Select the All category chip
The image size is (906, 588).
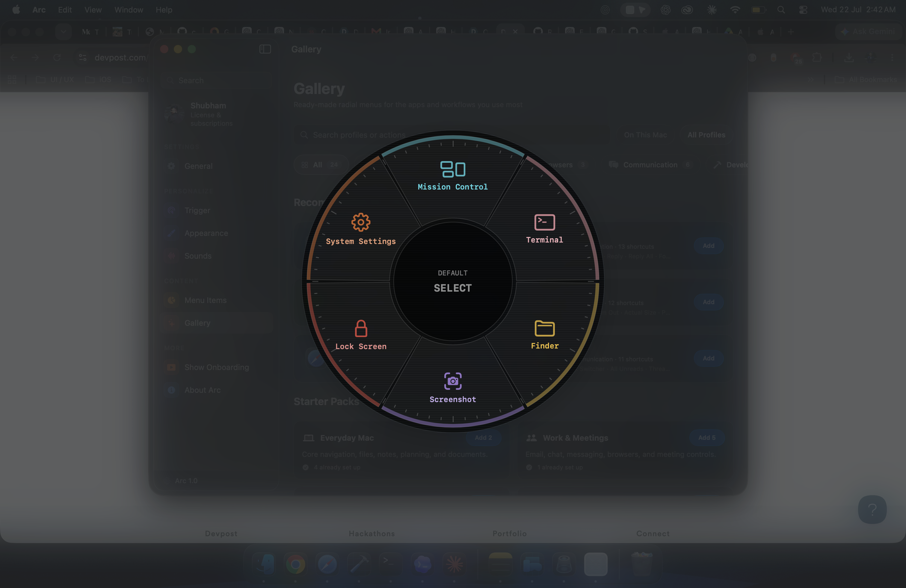click(321, 165)
